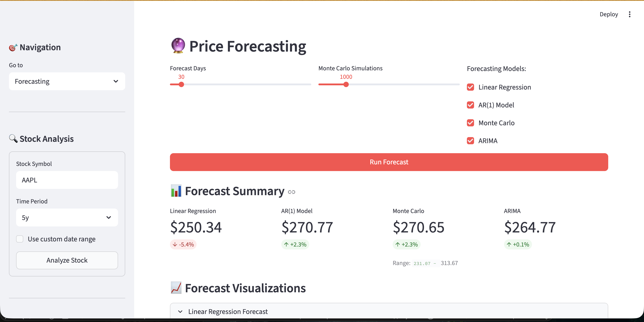Click the Run Forecast button

click(389, 162)
